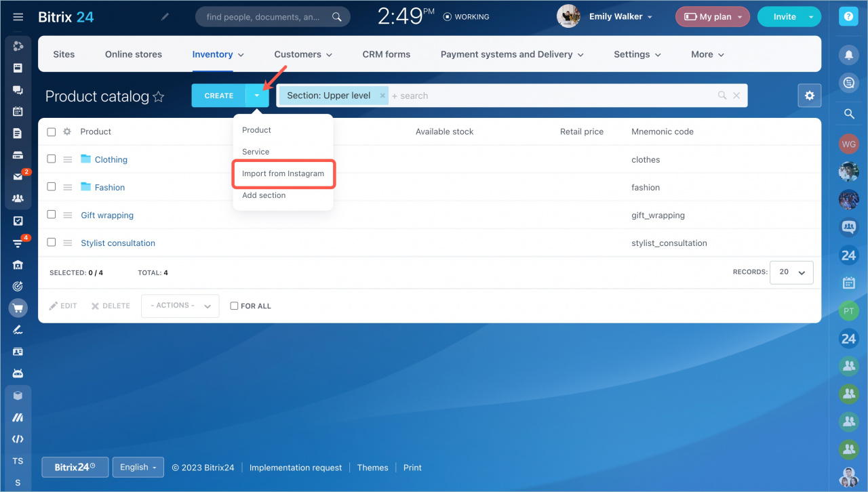Image resolution: width=868 pixels, height=492 pixels.
Task: Open the Gift wrapping product link
Action: coord(107,215)
